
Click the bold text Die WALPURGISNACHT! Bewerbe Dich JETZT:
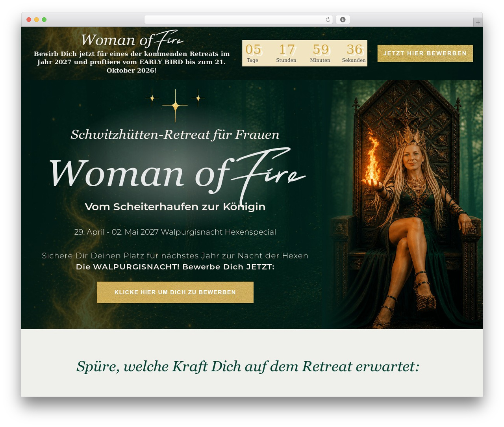pyautogui.click(x=175, y=267)
